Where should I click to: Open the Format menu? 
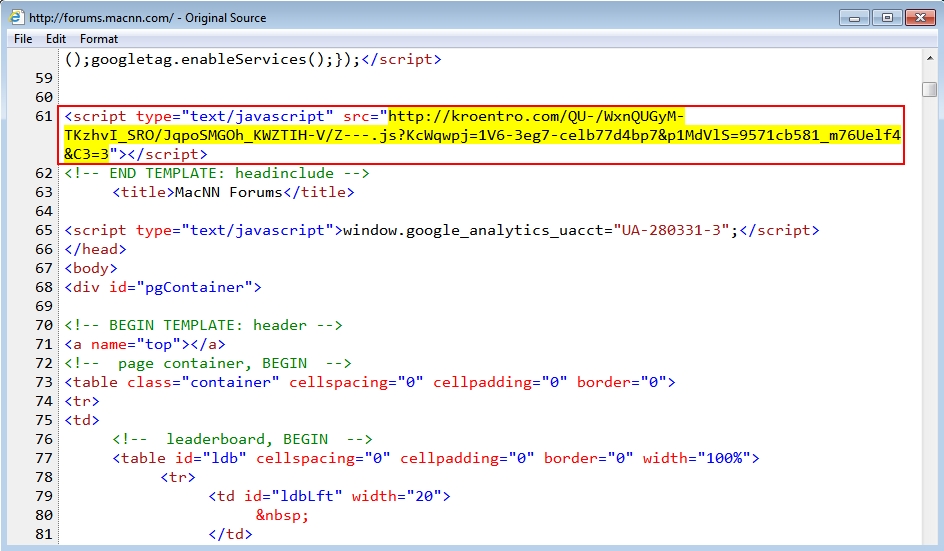(99, 39)
